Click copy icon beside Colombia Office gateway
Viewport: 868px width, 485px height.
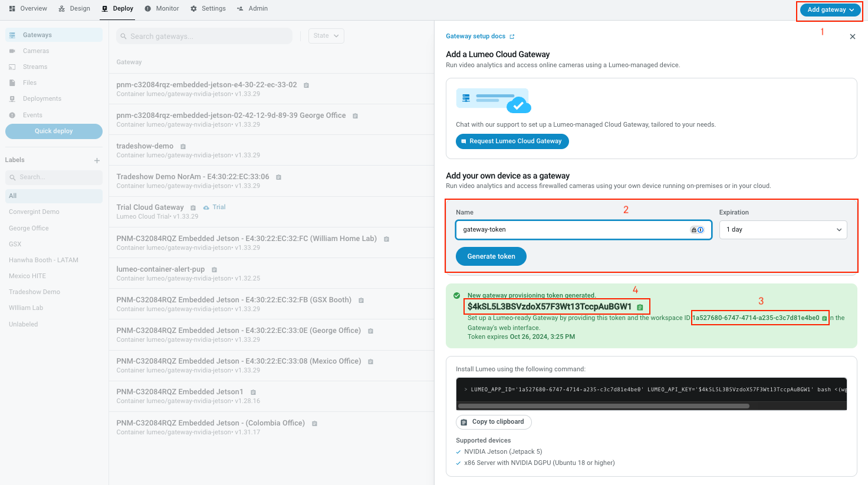[314, 424]
